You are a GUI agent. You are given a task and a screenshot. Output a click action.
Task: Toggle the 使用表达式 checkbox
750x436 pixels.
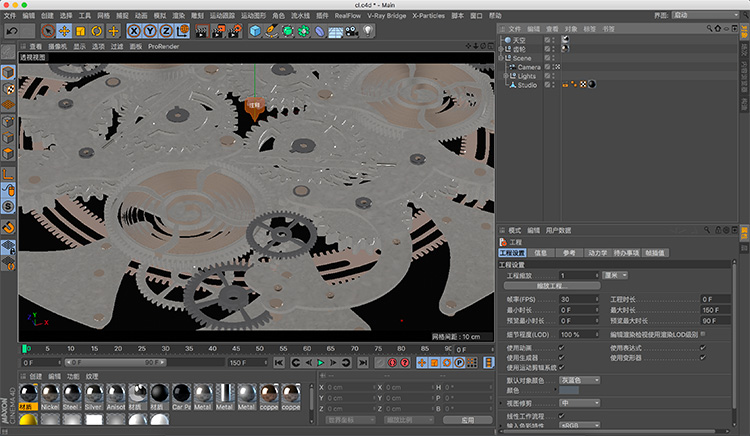point(703,348)
